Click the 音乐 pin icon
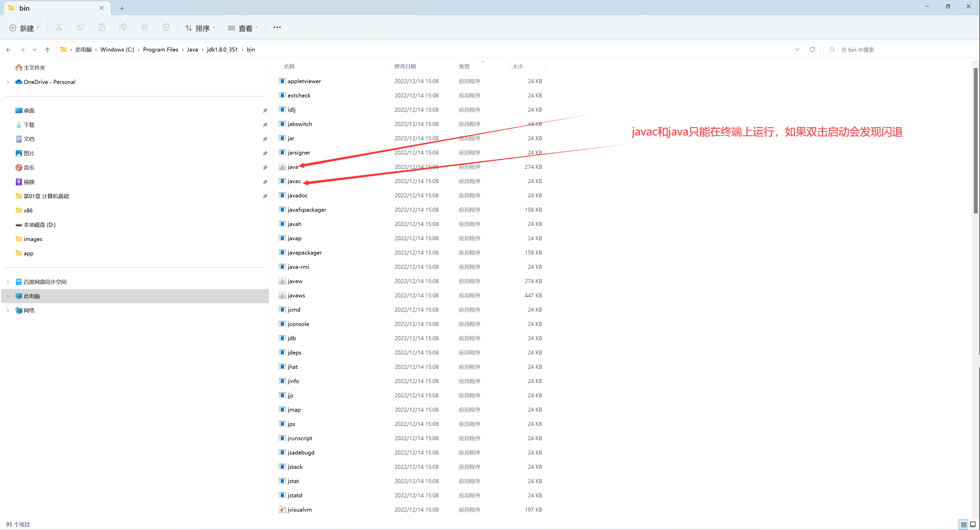This screenshot has height=530, width=980. (x=265, y=168)
